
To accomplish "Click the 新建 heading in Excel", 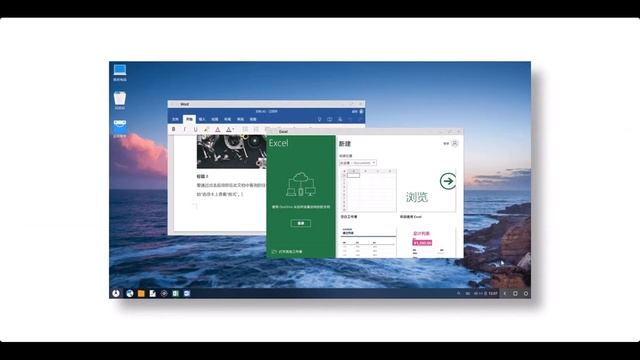I will [x=345, y=144].
